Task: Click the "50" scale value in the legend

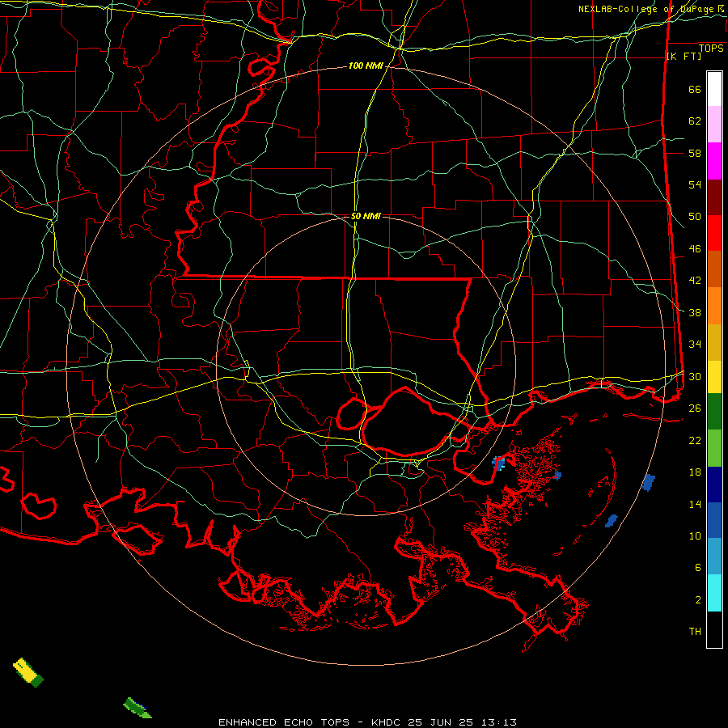Action: [695, 217]
